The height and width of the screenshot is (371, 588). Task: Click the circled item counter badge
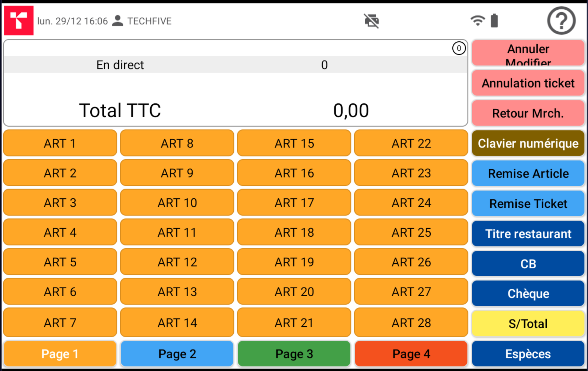458,48
